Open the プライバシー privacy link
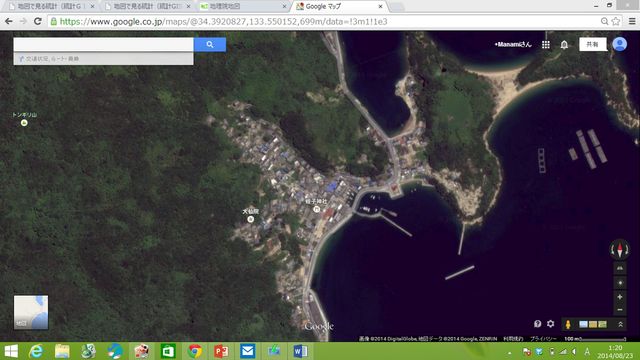This screenshot has height=360, width=640. (x=543, y=339)
